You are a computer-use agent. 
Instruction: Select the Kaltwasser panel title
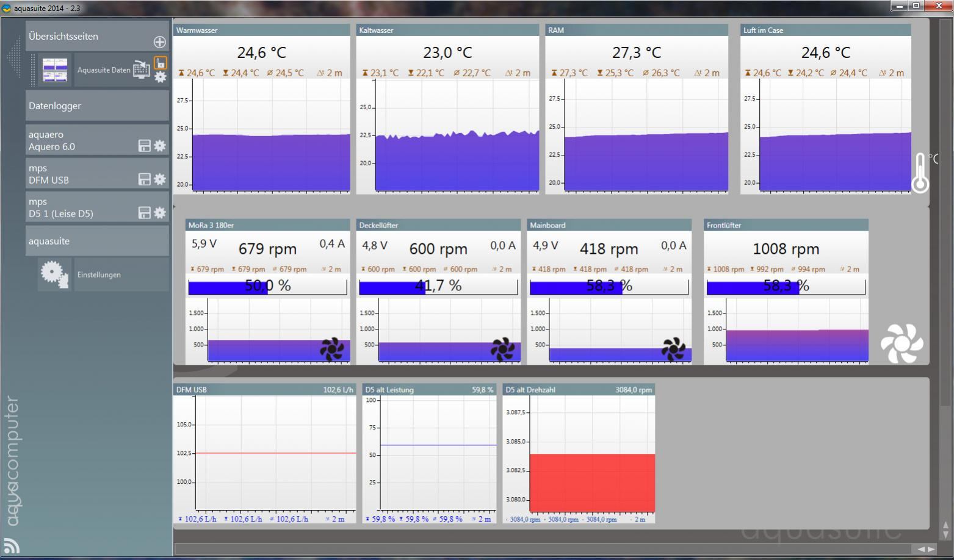[376, 30]
